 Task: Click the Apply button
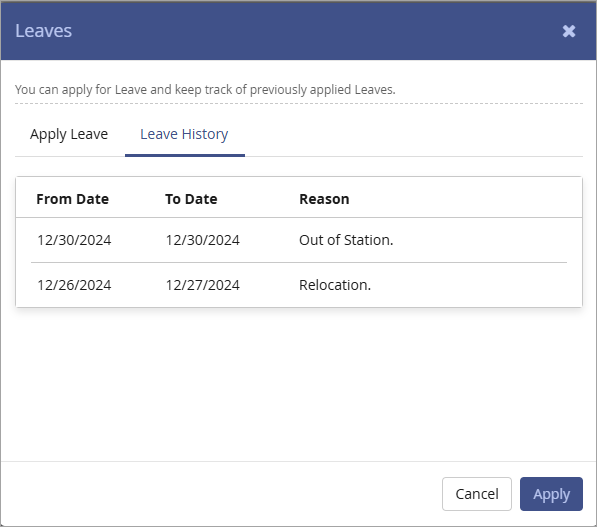click(551, 494)
